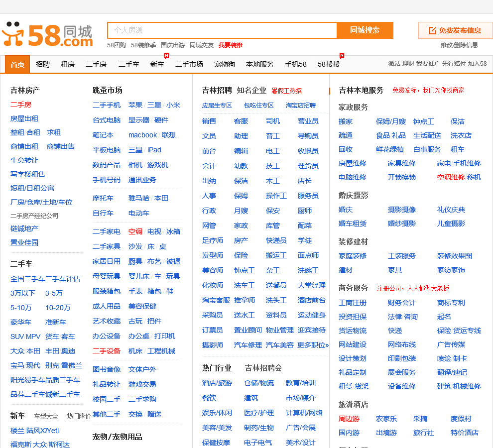
Task: Go to 二手房 nav tab
Action: 96,64
